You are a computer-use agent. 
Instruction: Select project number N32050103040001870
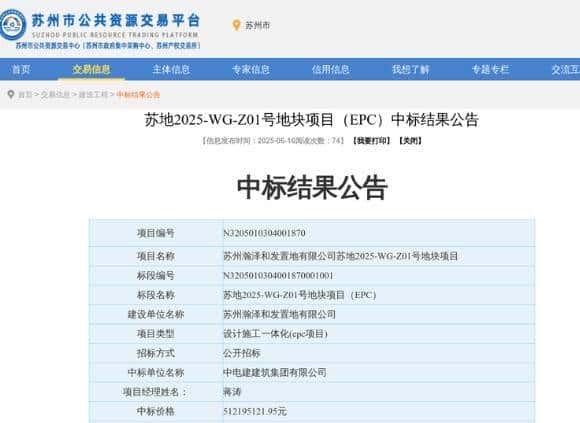click(x=264, y=233)
